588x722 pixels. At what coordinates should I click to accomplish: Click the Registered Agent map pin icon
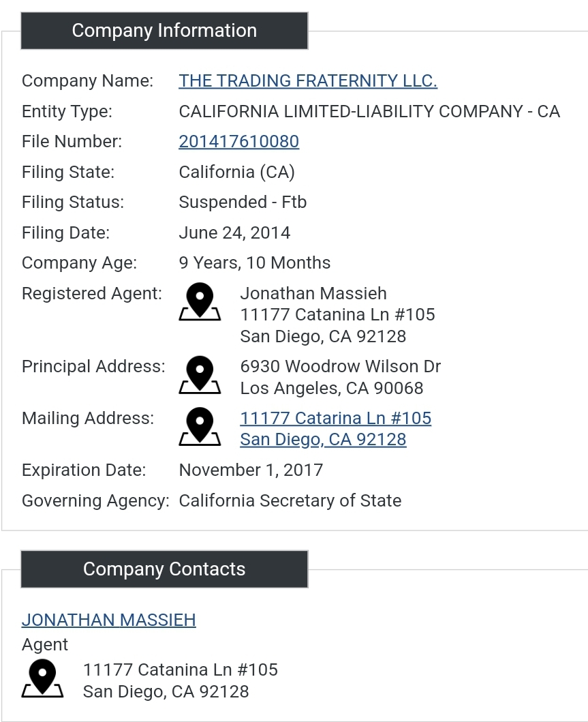click(x=200, y=301)
